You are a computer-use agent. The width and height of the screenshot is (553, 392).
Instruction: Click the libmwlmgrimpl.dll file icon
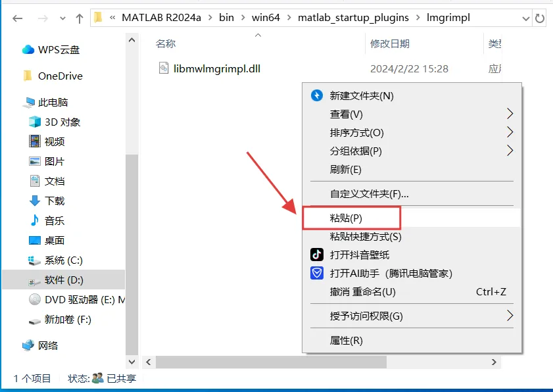pos(164,68)
